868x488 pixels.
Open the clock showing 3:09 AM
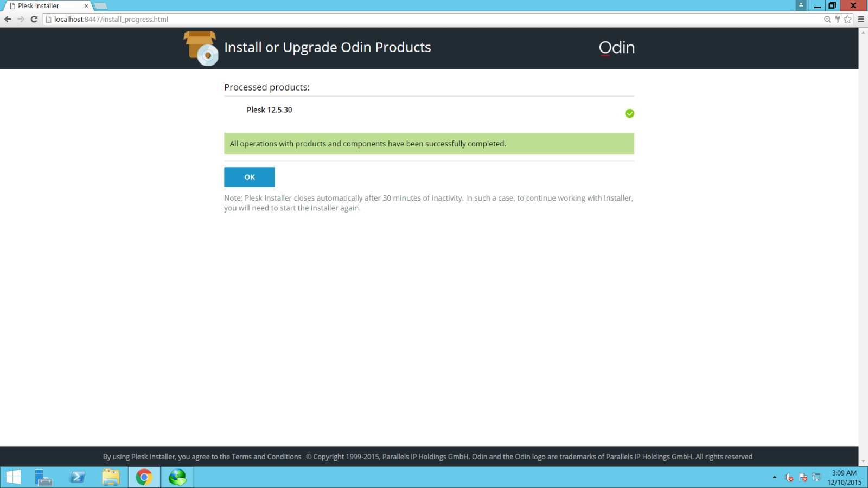844,477
